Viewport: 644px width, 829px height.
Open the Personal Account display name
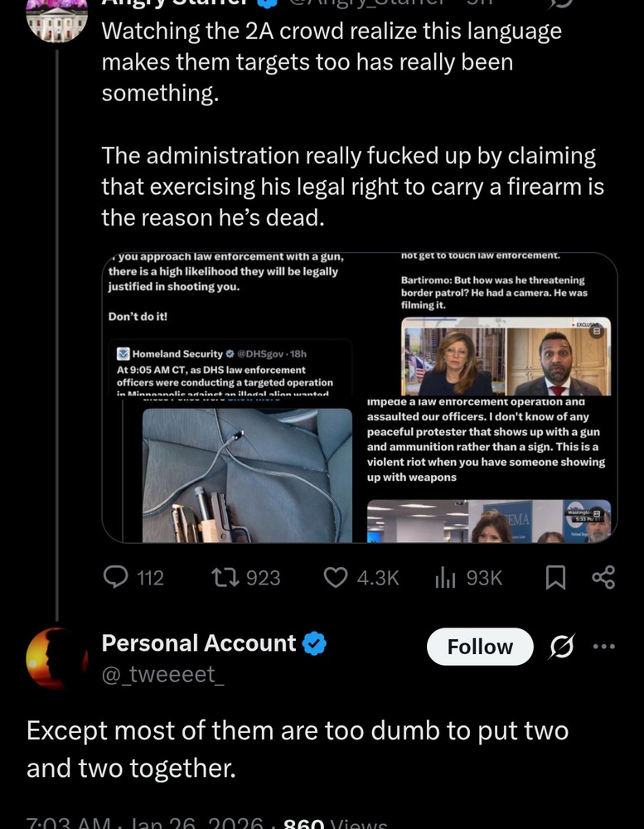tap(198, 643)
